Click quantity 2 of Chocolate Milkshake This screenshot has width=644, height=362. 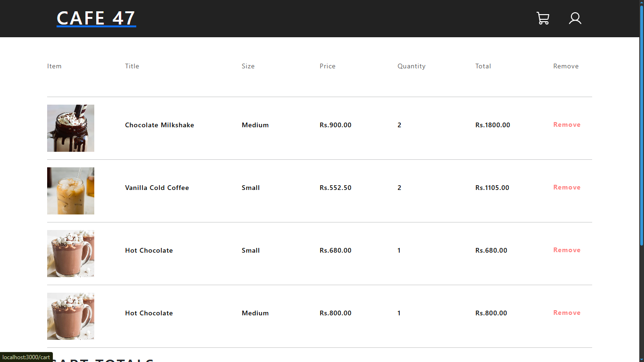(399, 125)
